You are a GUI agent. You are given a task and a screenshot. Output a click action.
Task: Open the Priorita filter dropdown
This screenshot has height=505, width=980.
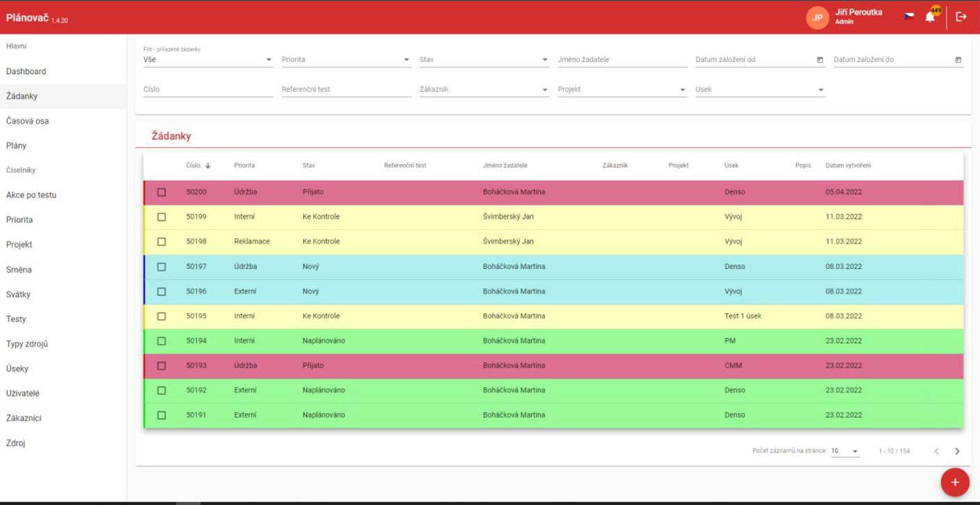(x=346, y=60)
